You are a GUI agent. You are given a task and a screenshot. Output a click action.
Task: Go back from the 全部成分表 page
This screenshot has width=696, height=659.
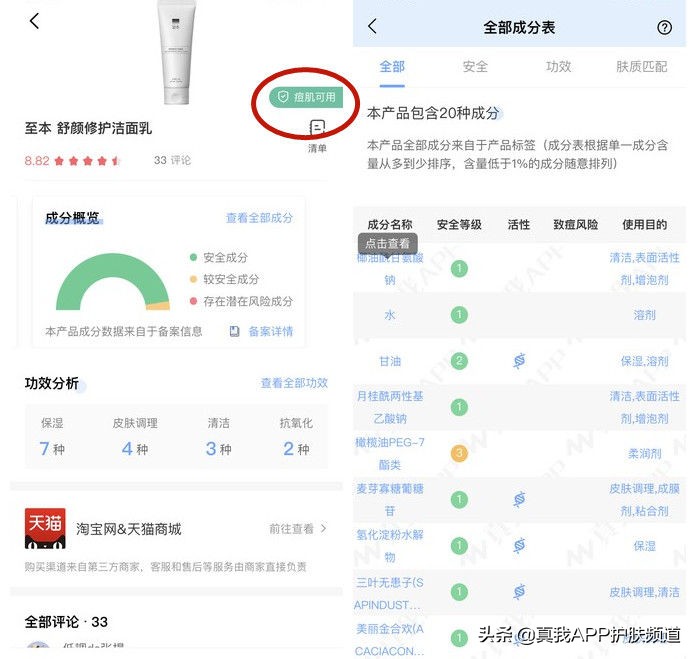[372, 26]
